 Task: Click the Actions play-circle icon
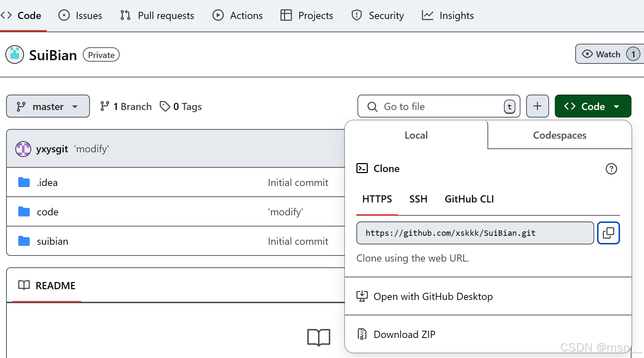(218, 15)
